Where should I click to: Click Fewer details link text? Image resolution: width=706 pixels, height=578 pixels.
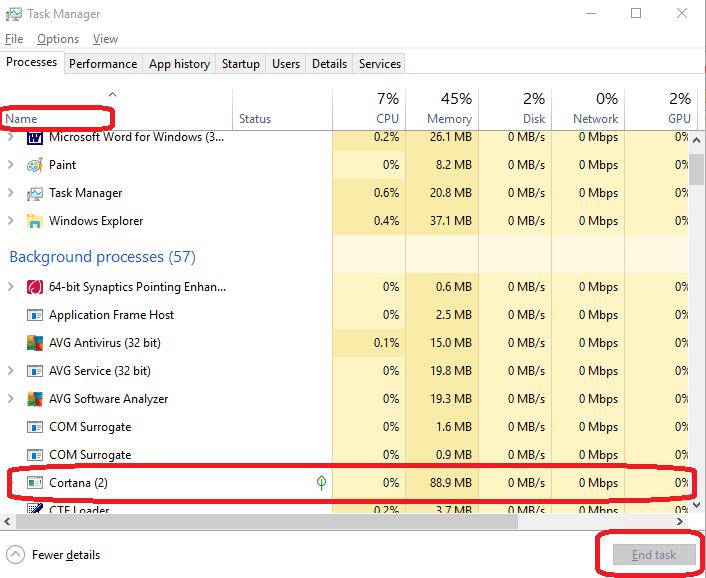[x=66, y=555]
